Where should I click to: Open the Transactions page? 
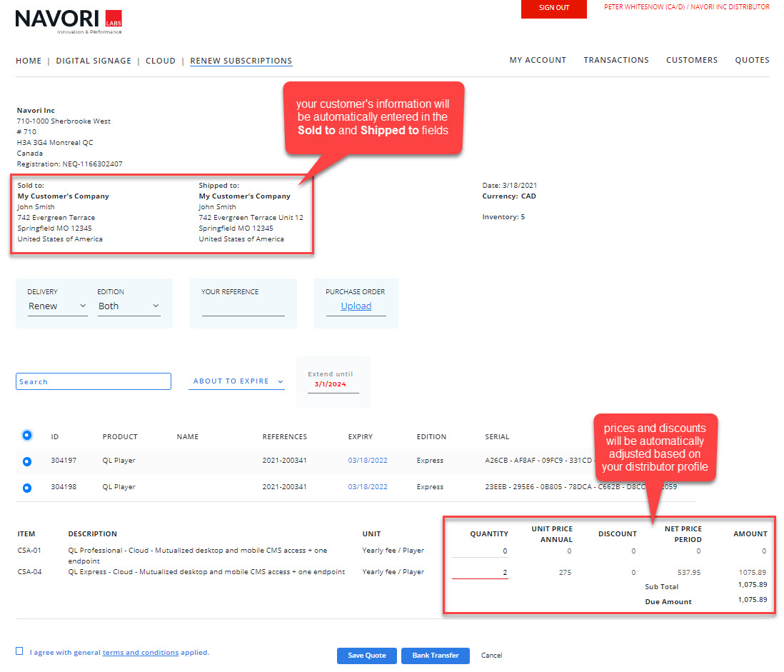pos(615,60)
